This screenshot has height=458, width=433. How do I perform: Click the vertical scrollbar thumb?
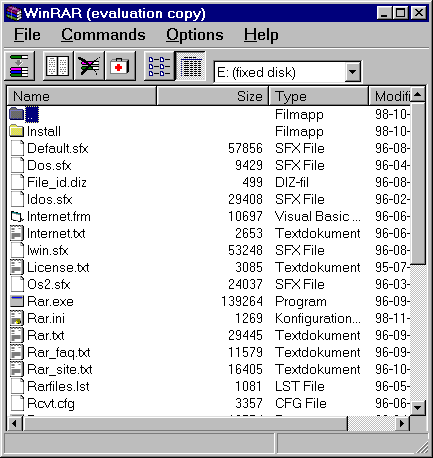(418, 184)
